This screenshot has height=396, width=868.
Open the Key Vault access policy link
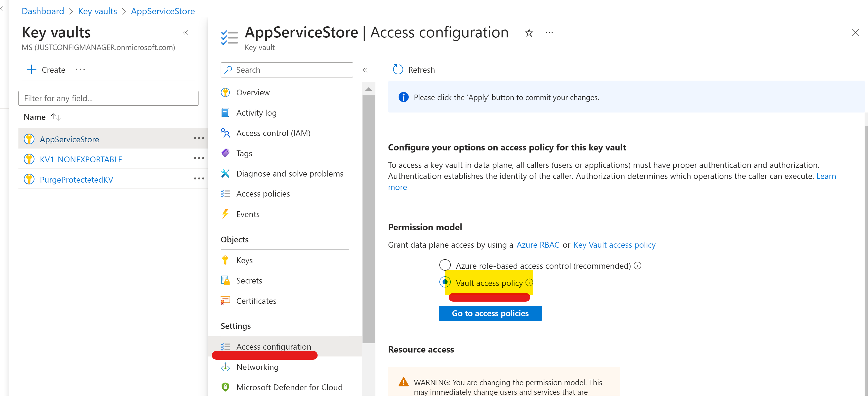[x=614, y=245]
